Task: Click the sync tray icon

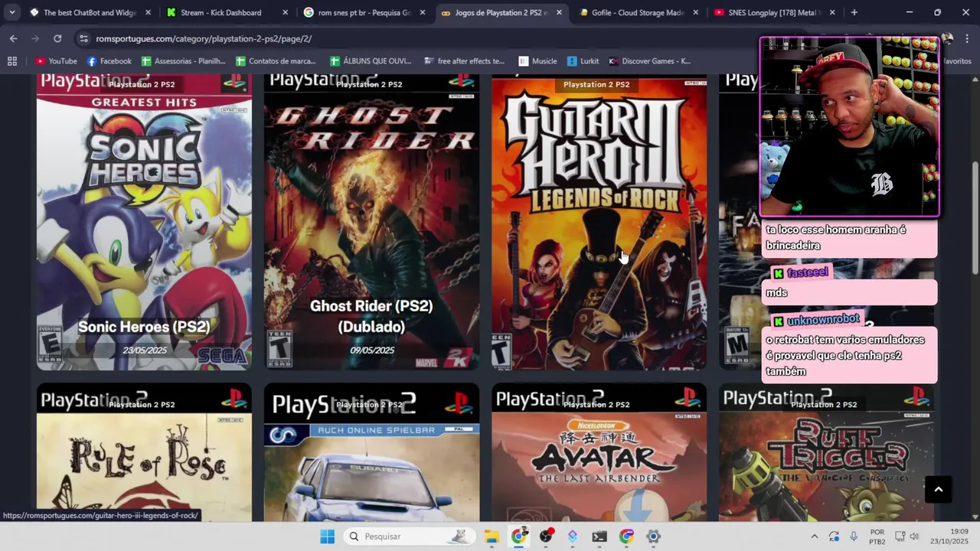Action: click(834, 536)
